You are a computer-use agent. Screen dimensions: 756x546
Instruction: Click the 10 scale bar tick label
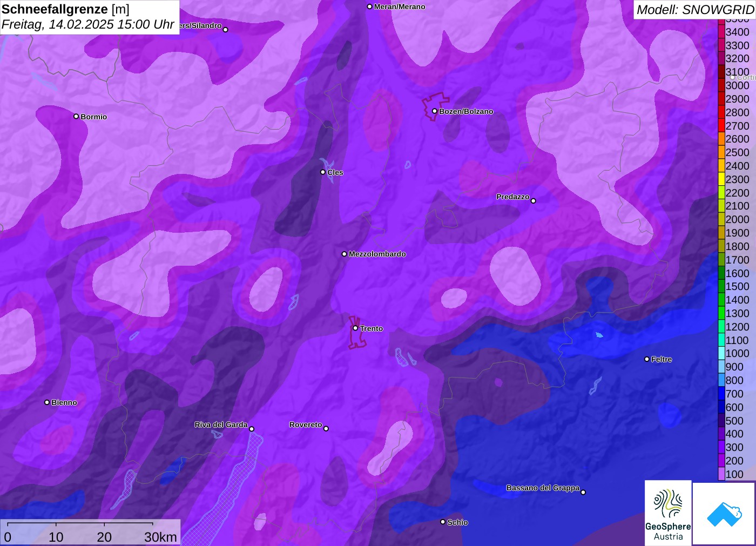pos(56,537)
